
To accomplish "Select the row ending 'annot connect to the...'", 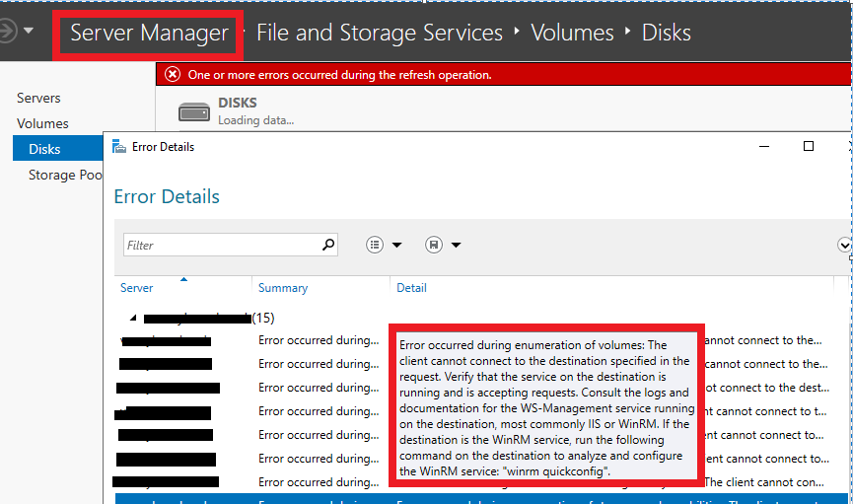I will [482, 340].
